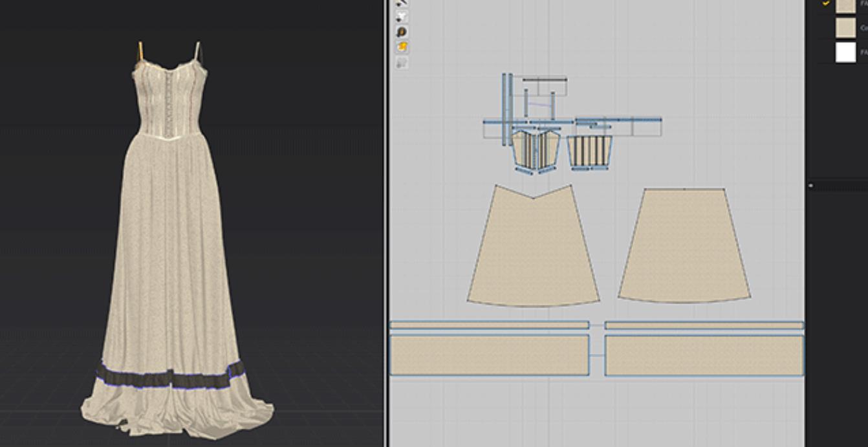This screenshot has width=868, height=447.
Task: Select the thin strip above right ruffle rectangle
Action: pyautogui.click(x=704, y=325)
